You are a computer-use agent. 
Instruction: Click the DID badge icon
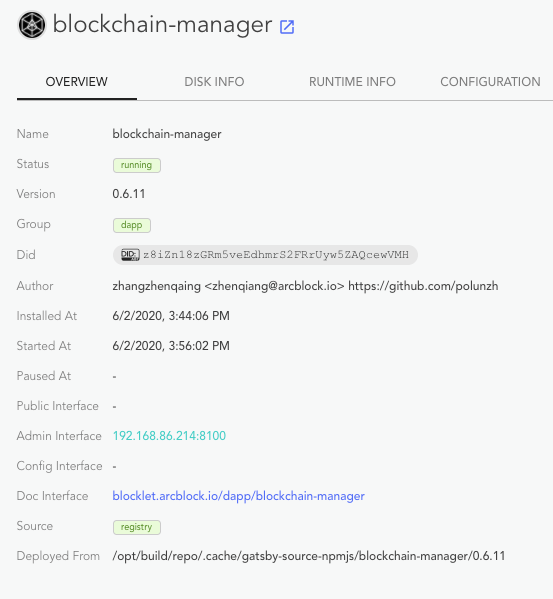point(130,255)
